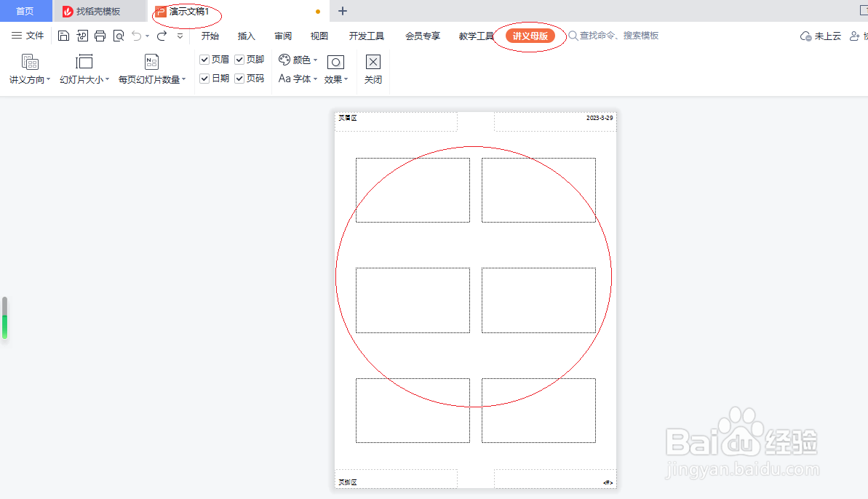Click the 关闭 close master view icon
Viewport: 868px width, 499px height.
[x=373, y=62]
